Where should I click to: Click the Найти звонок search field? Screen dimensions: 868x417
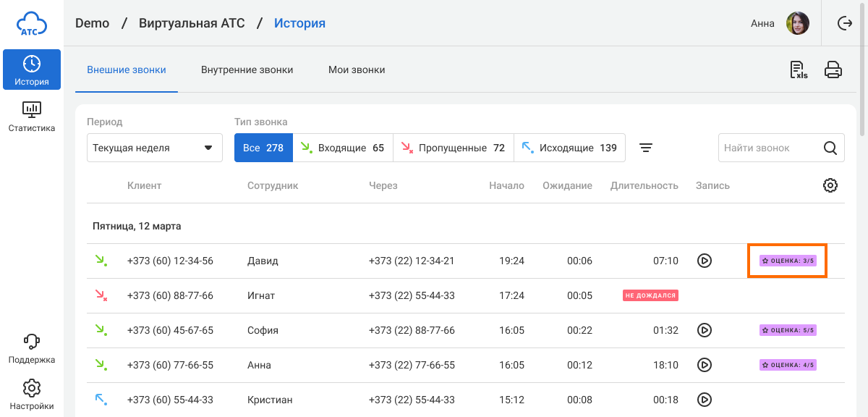click(770, 148)
